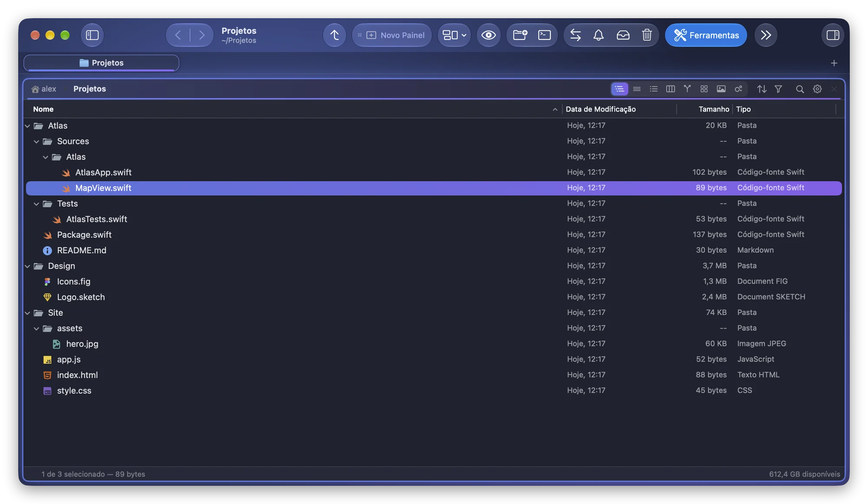Go back to previous folder
This screenshot has height=504, width=868.
[178, 35]
